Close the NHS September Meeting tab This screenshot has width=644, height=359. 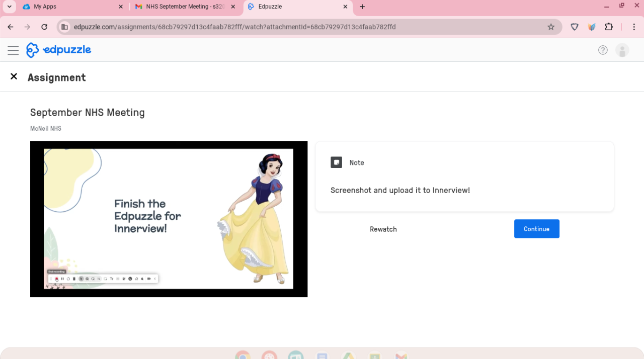point(233,7)
